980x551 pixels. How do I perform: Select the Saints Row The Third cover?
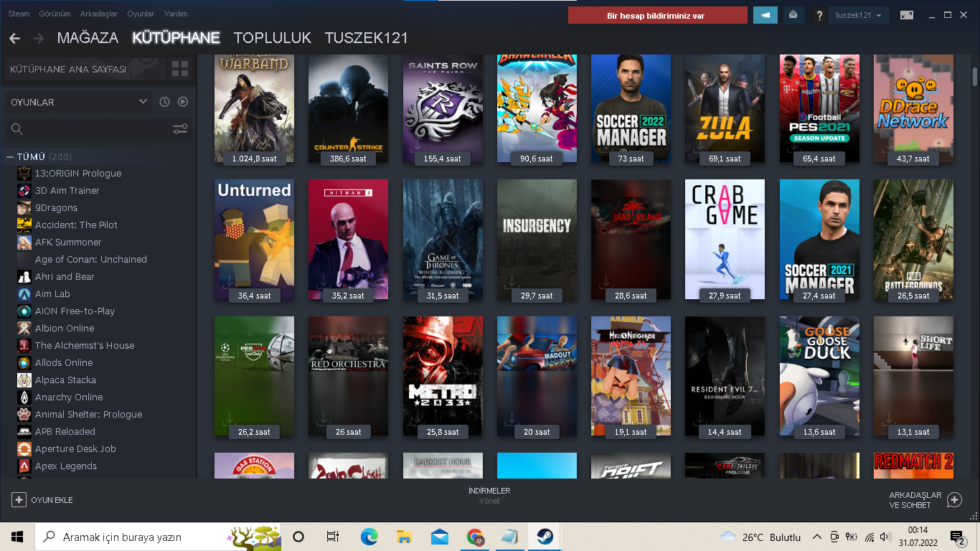pyautogui.click(x=443, y=108)
